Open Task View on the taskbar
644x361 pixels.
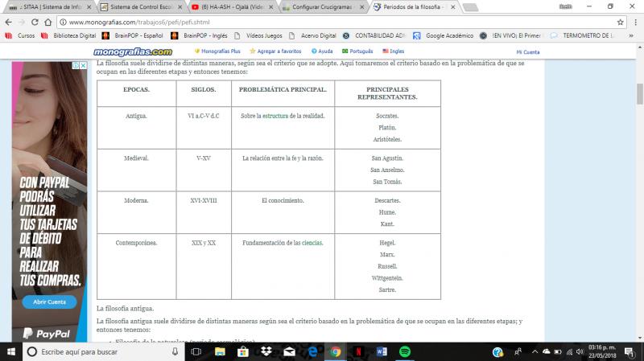click(x=196, y=352)
